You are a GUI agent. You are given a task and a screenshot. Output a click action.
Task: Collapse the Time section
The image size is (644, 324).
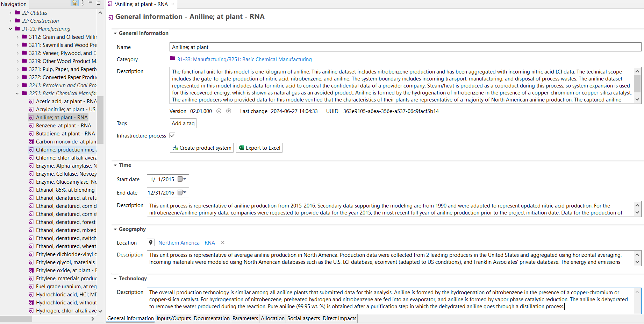pos(115,165)
